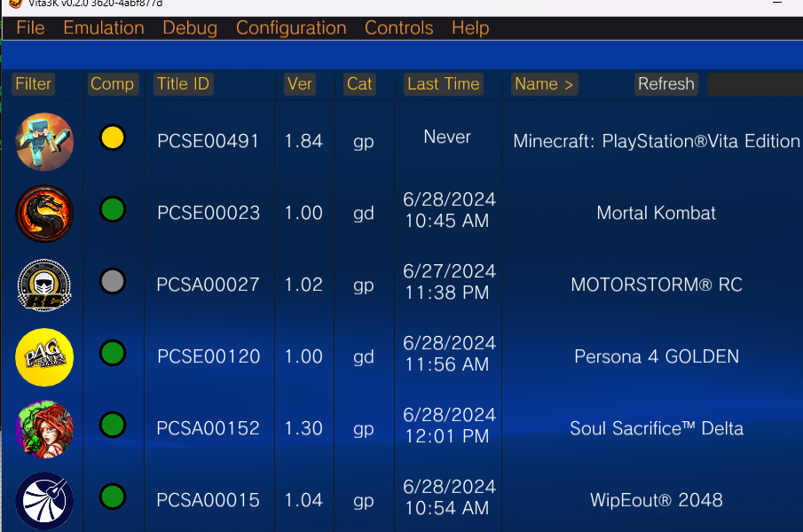Select the title ID PCSA00015
Image resolution: width=803 pixels, height=532 pixels.
click(208, 500)
